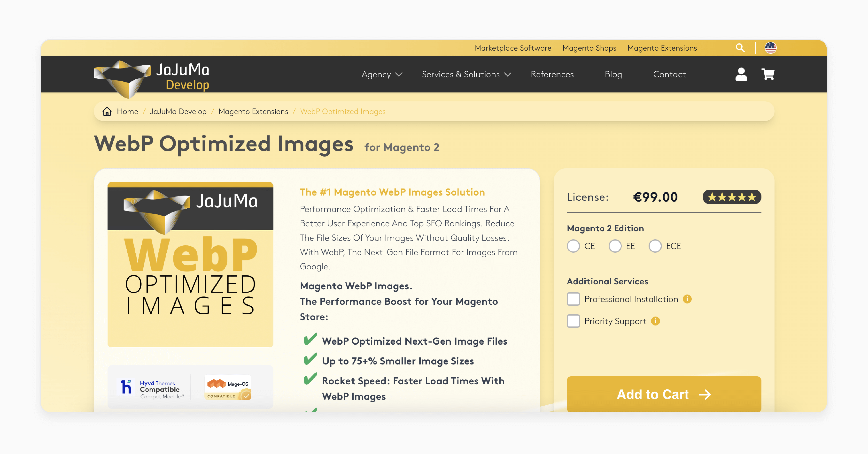Click the €99.00 license price
This screenshot has width=868, height=454.
pos(655,197)
